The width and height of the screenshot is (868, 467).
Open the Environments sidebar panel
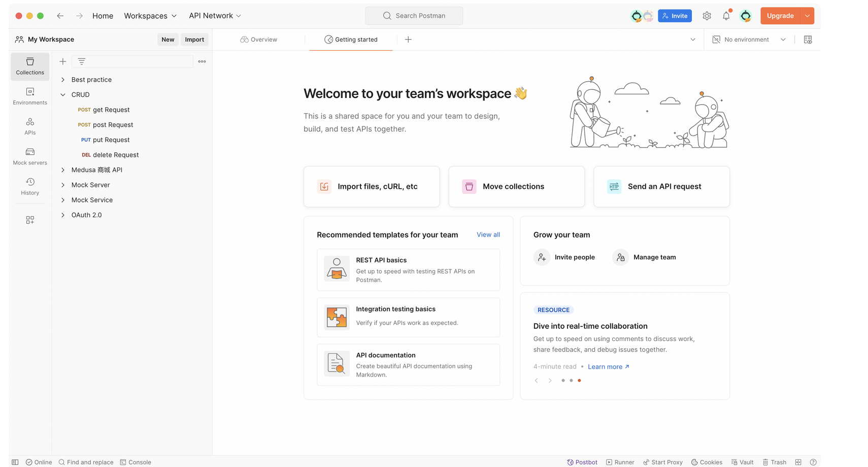[30, 96]
